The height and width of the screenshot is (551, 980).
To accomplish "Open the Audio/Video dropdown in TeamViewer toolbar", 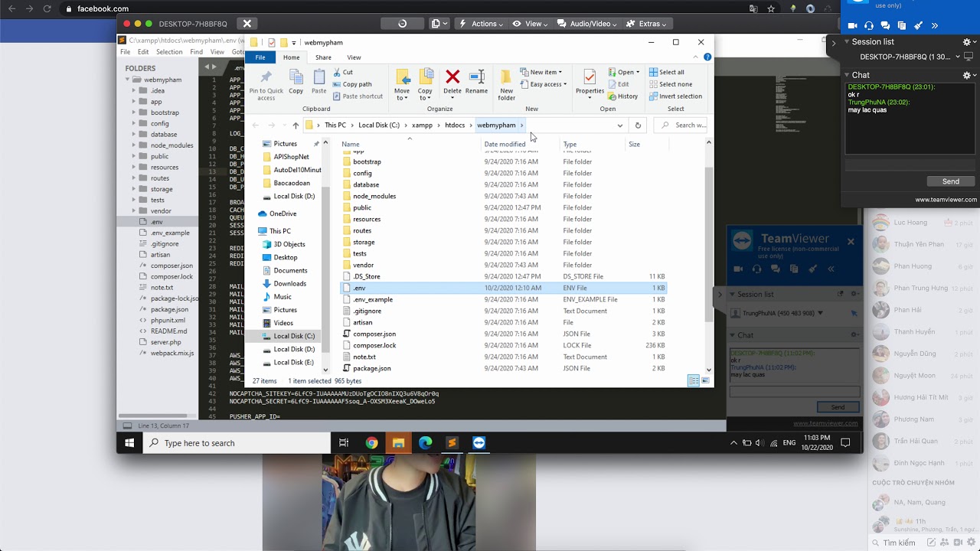I will 586,24.
